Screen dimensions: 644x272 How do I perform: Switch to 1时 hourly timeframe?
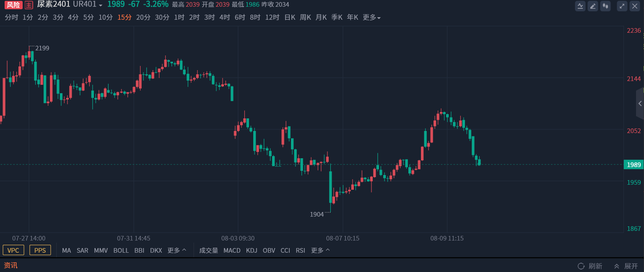179,18
